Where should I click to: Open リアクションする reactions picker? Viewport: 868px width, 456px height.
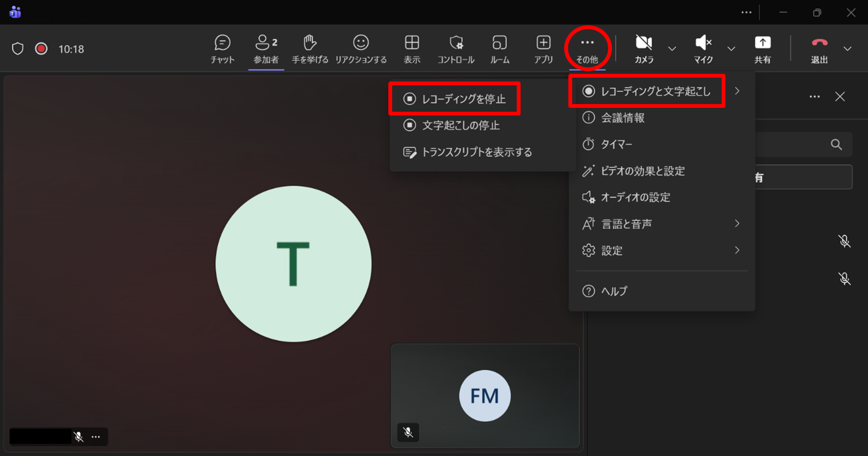tap(360, 49)
